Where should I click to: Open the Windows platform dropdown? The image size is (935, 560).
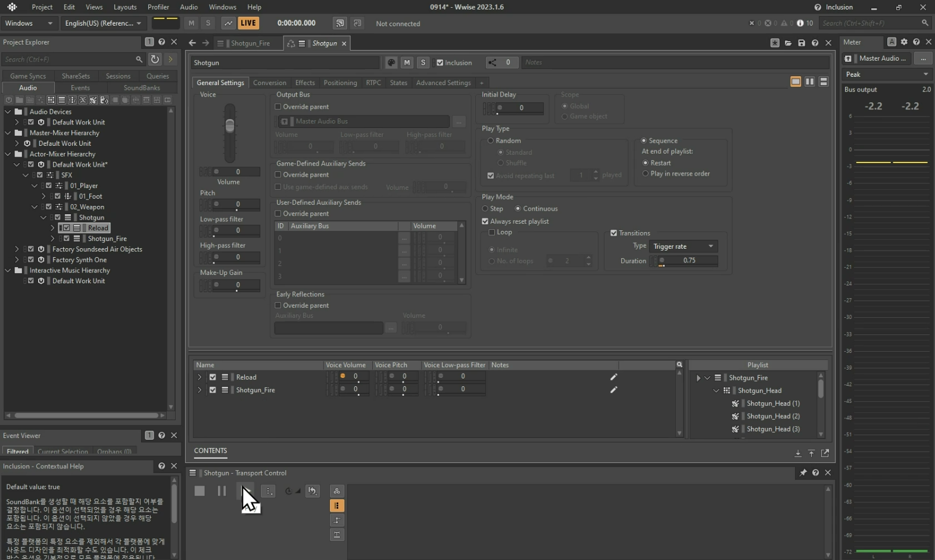click(x=28, y=23)
